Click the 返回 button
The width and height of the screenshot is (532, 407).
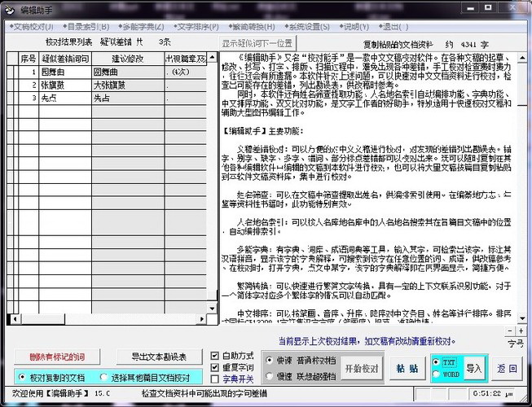click(x=508, y=369)
